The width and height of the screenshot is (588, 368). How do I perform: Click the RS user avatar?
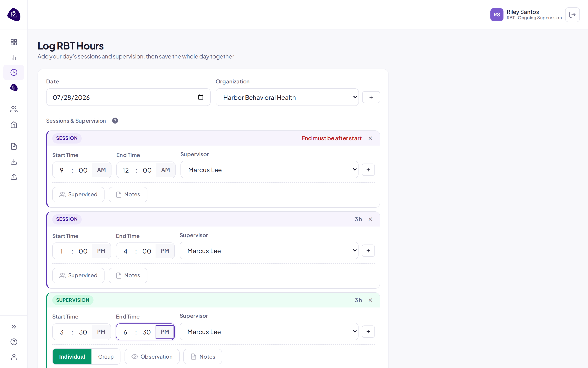(x=497, y=15)
